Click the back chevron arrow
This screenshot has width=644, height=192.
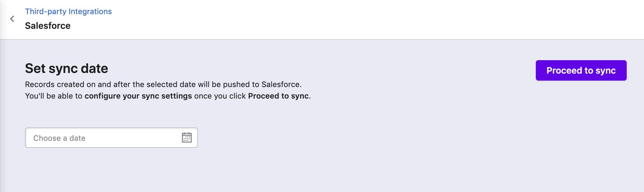pyautogui.click(x=12, y=19)
